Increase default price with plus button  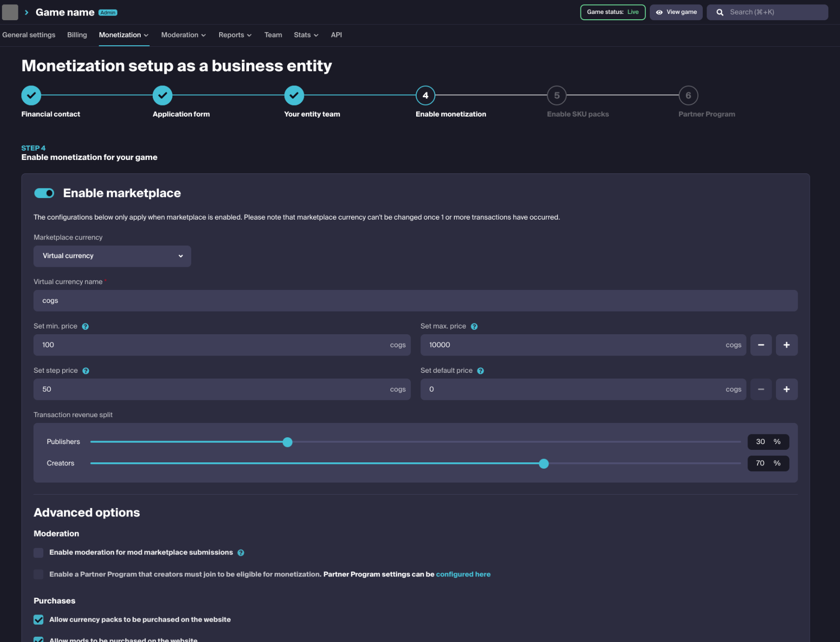tap(787, 389)
